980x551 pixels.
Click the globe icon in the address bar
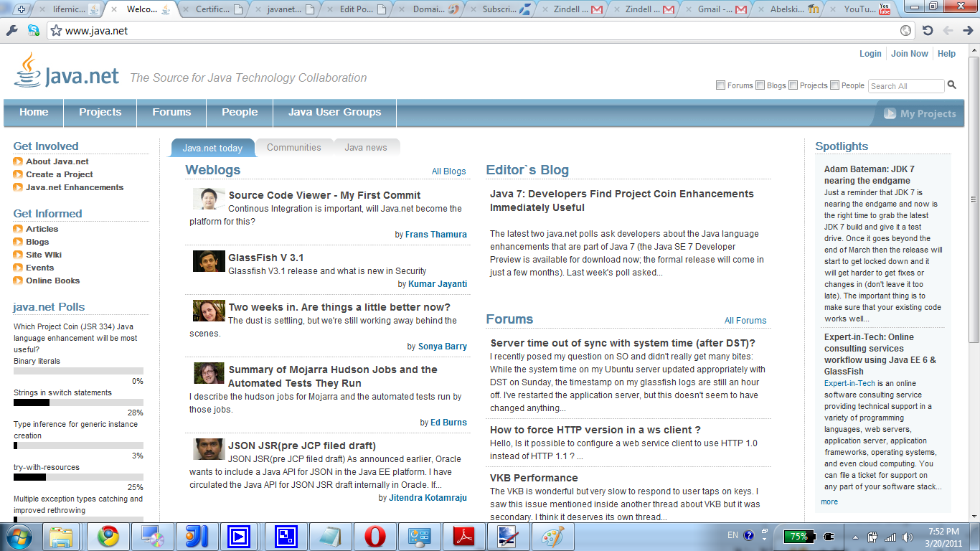click(906, 31)
